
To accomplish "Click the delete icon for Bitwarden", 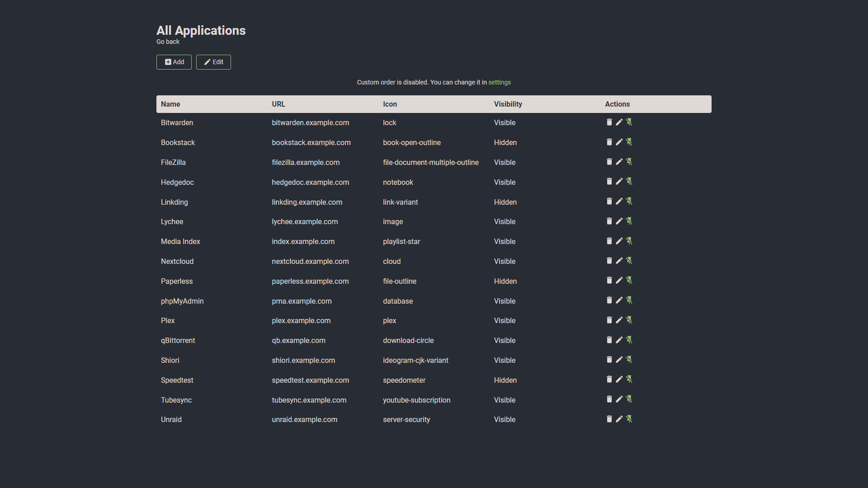I will pyautogui.click(x=609, y=122).
